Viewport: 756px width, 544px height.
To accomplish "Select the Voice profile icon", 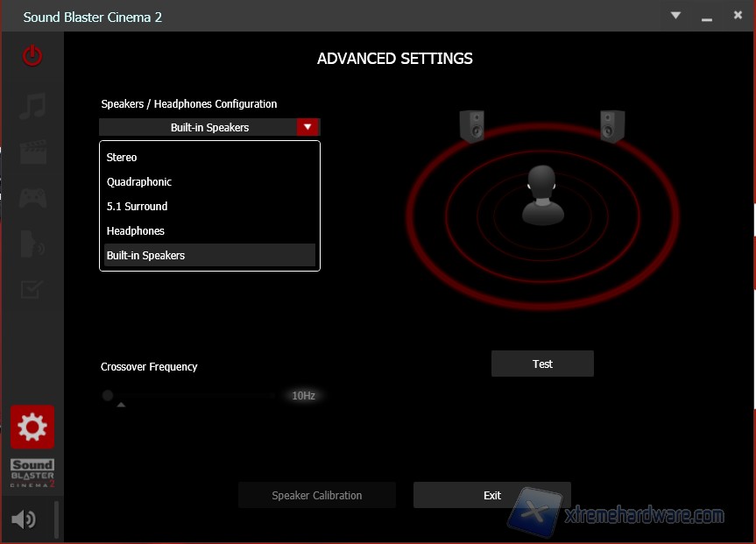I will pos(32,244).
